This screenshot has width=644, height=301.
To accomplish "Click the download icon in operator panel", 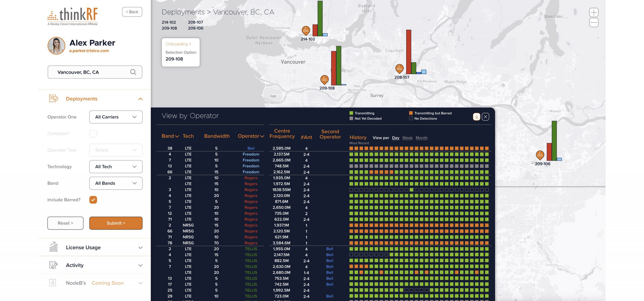I will click(476, 117).
